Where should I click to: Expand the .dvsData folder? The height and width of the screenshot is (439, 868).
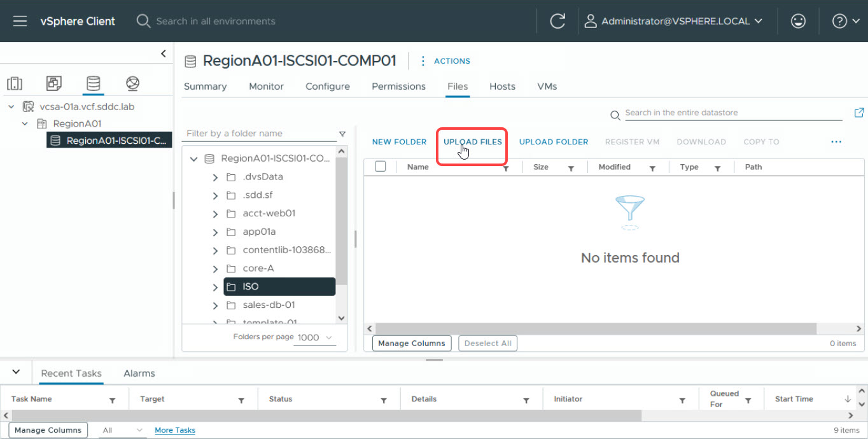pyautogui.click(x=216, y=177)
